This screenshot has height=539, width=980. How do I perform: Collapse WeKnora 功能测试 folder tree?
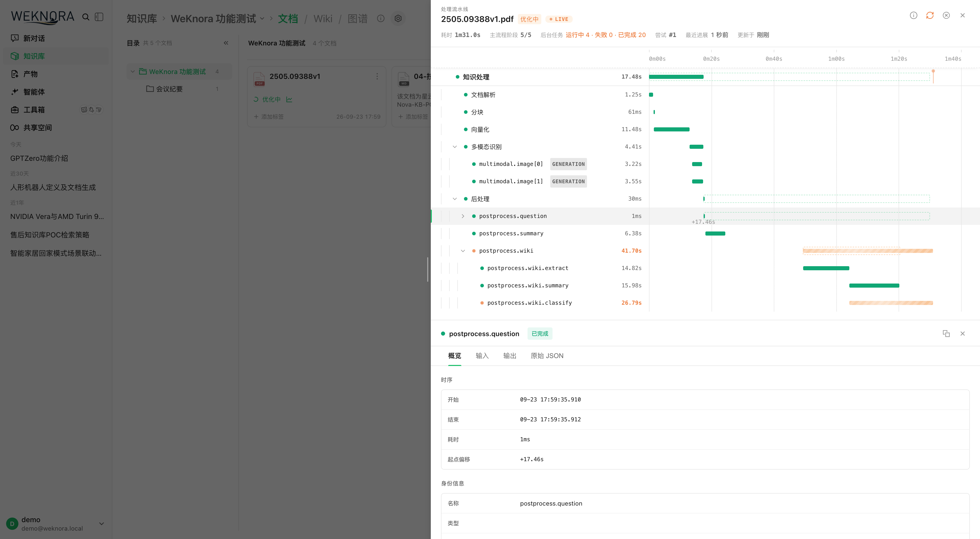click(x=133, y=71)
